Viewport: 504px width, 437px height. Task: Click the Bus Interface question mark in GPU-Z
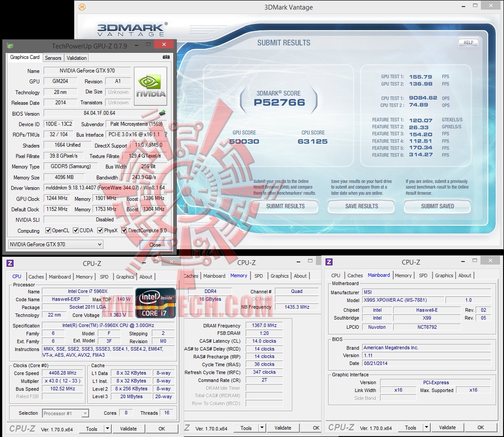tap(166, 134)
